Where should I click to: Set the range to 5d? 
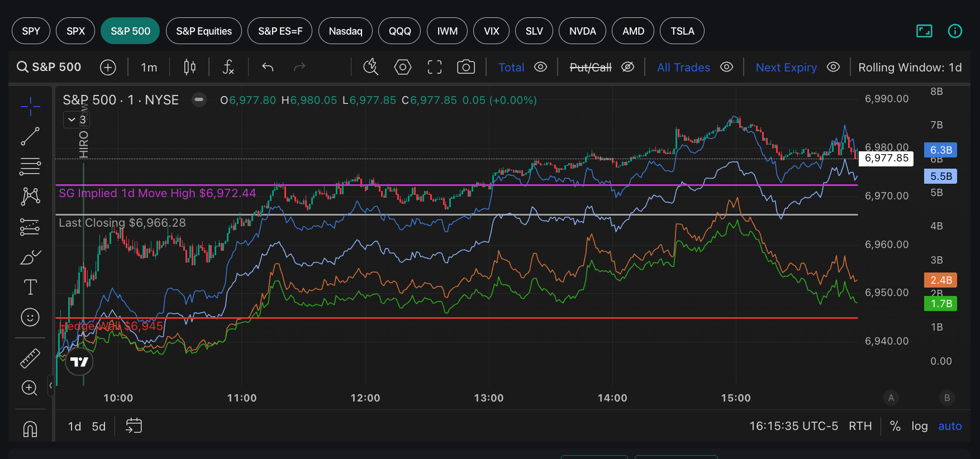coord(99,427)
